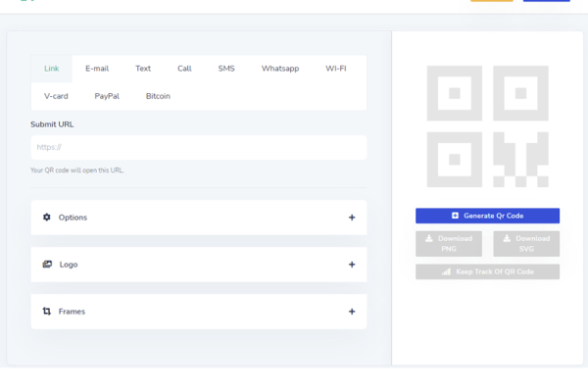Click the chart icon on Keep Track button
The image size is (588, 392).
click(x=446, y=271)
